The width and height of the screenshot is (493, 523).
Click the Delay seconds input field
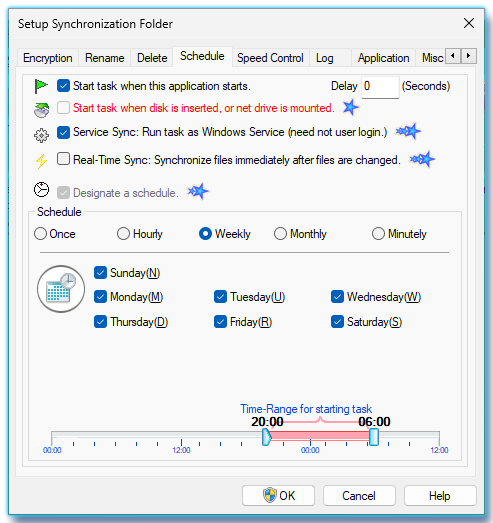(x=380, y=87)
